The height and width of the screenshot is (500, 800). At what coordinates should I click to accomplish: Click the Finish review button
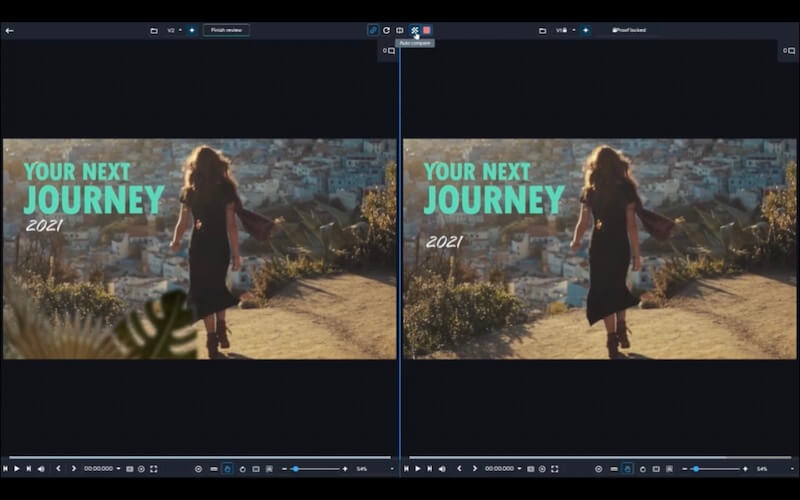point(226,30)
